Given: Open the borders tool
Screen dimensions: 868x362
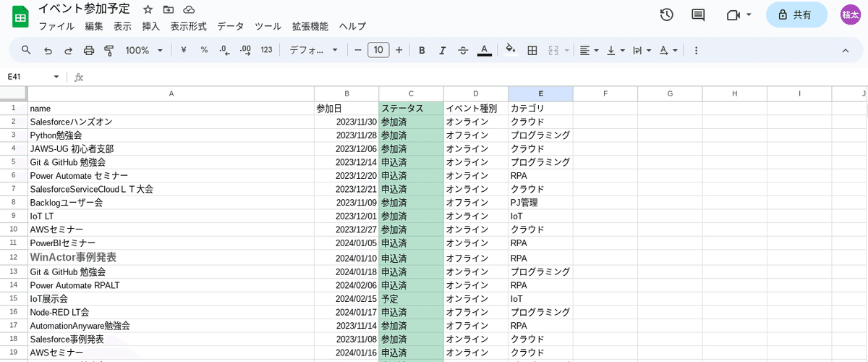Looking at the screenshot, I should click(532, 50).
